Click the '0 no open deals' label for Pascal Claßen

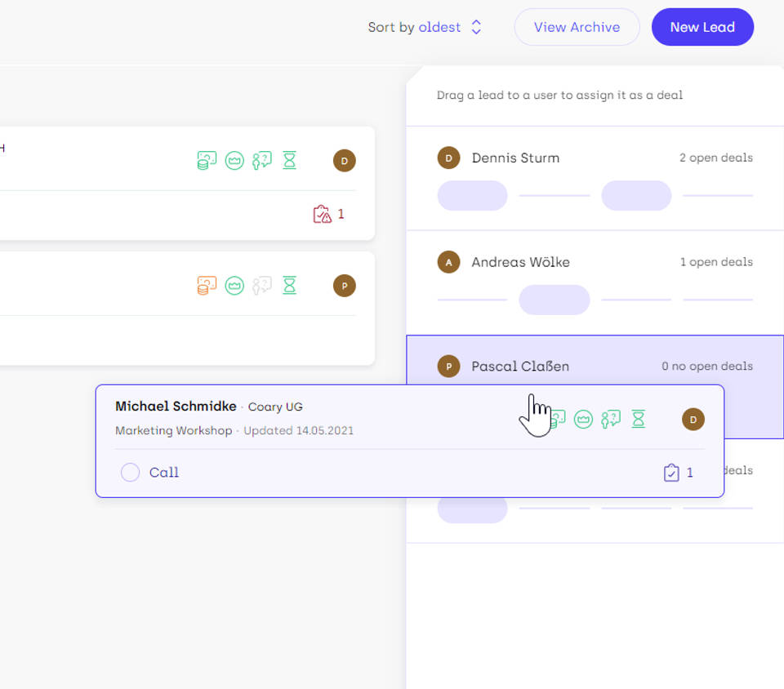(x=707, y=367)
